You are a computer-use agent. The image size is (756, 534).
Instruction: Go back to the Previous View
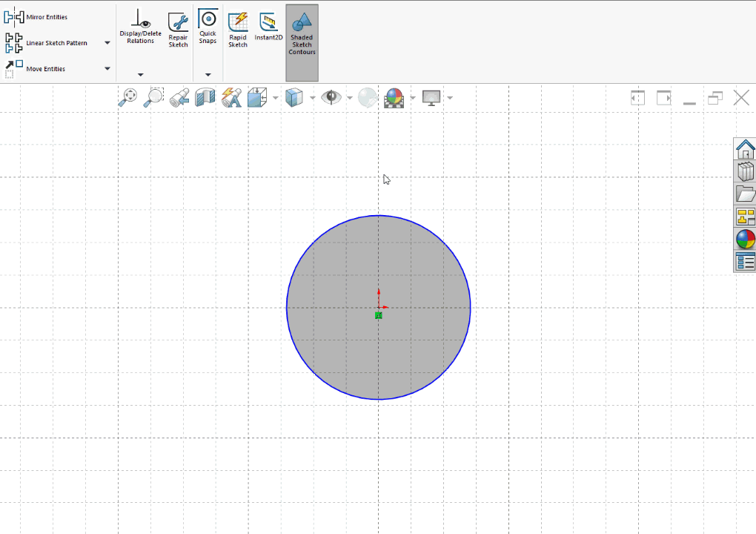179,98
